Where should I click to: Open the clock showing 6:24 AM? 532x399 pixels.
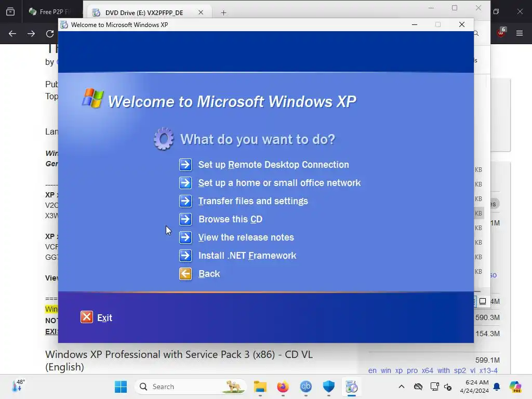(x=474, y=387)
